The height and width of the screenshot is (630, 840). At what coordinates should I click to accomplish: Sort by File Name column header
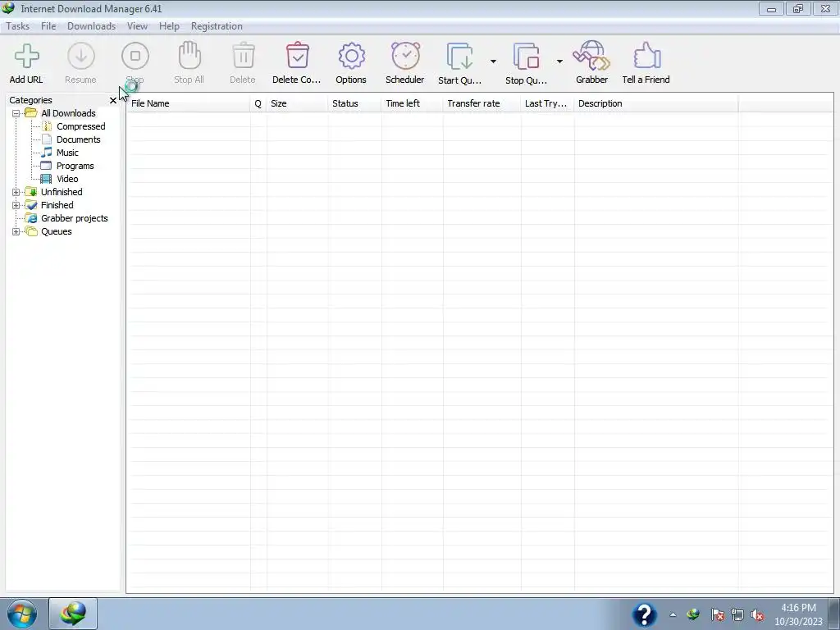coord(189,103)
